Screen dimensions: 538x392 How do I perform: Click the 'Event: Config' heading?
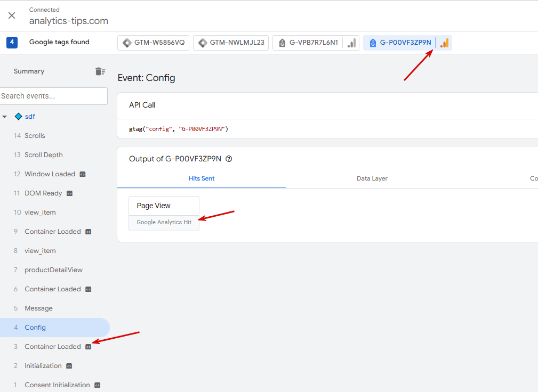(146, 78)
